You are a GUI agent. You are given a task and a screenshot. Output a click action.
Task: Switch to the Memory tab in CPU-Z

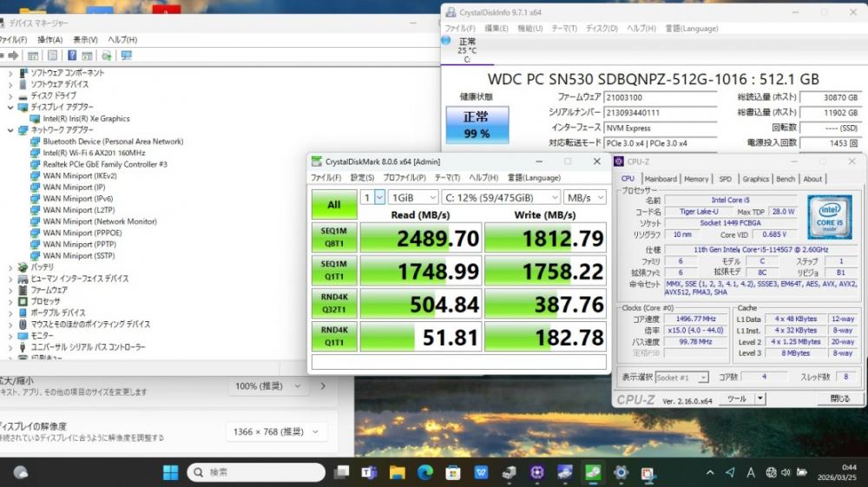[x=696, y=179]
